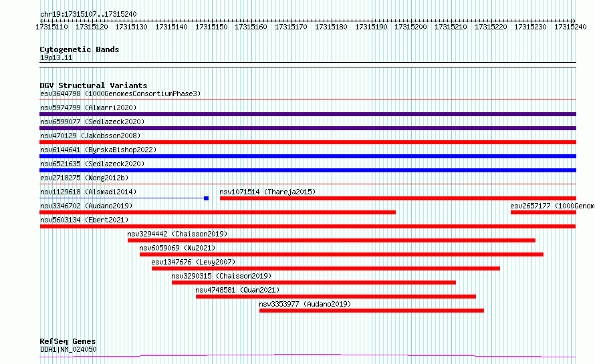
Task: Open variant nsv5603134 (Ebert2021)
Action: pyautogui.click(x=84, y=220)
